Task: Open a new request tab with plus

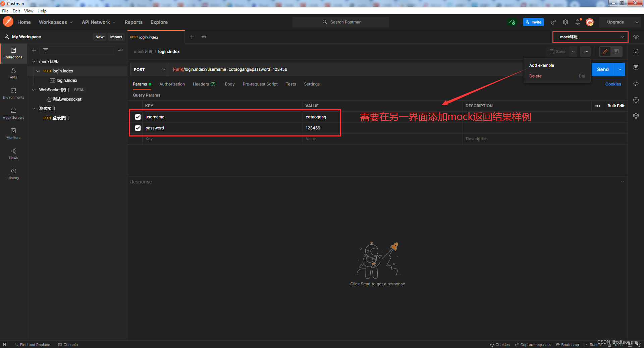Action: coord(192,37)
